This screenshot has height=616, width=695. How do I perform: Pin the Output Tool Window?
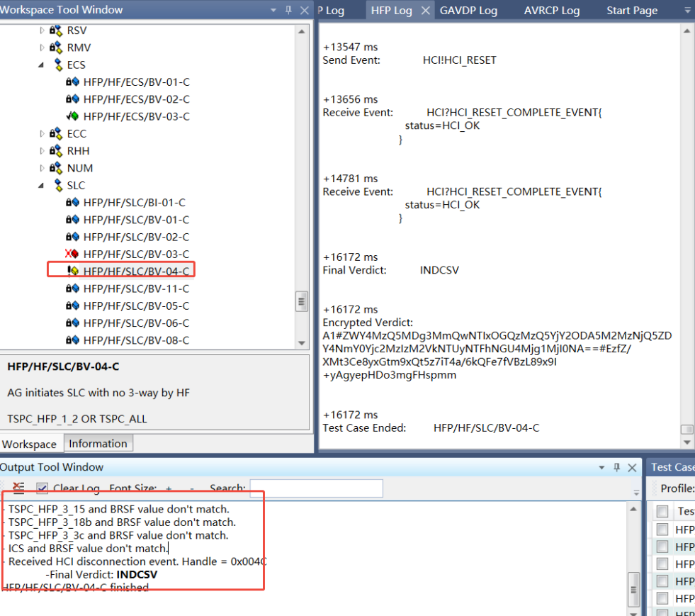616,467
